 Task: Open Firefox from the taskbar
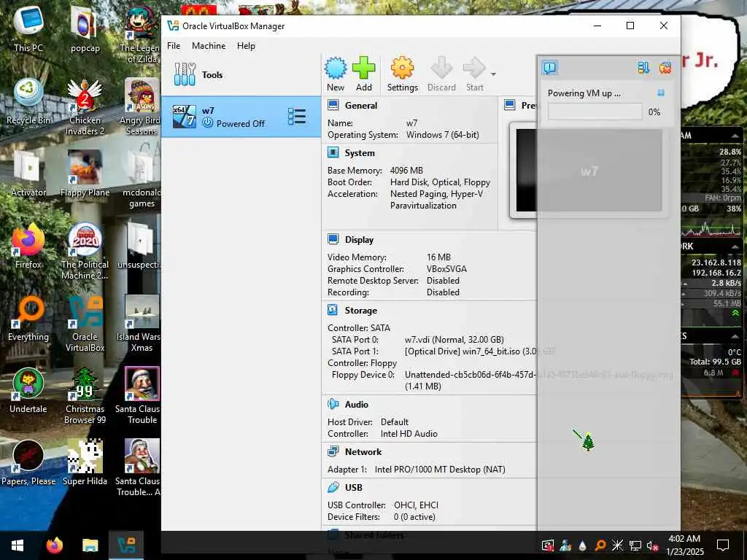(x=54, y=545)
